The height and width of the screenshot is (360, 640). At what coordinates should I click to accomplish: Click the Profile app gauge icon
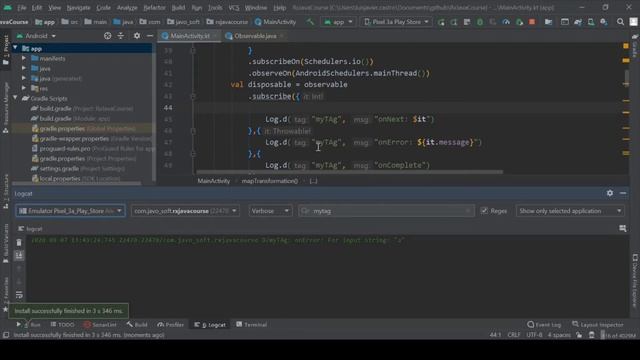tap(506, 22)
